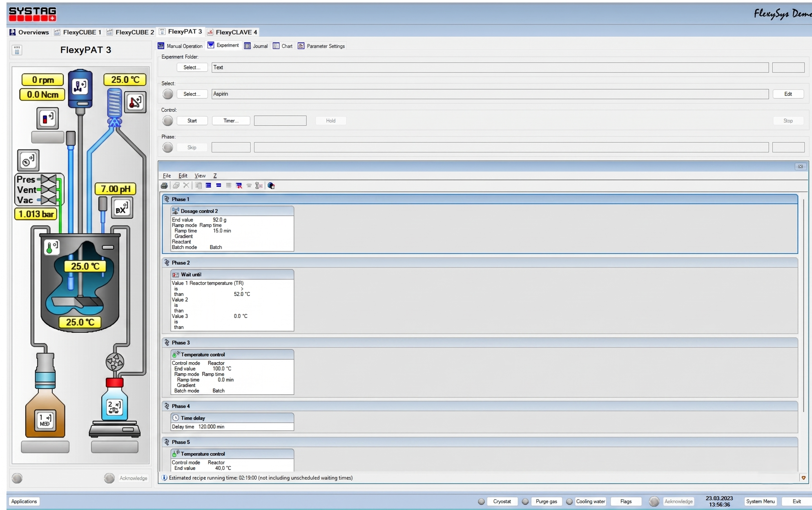This screenshot has width=812, height=510.
Task: Open the Parameter Settings tab
Action: tap(322, 46)
